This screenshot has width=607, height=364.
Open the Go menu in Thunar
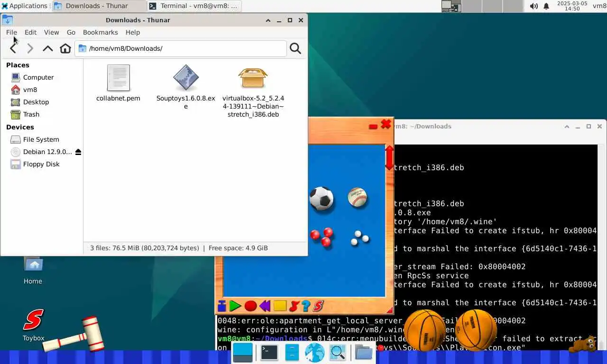[x=71, y=32]
